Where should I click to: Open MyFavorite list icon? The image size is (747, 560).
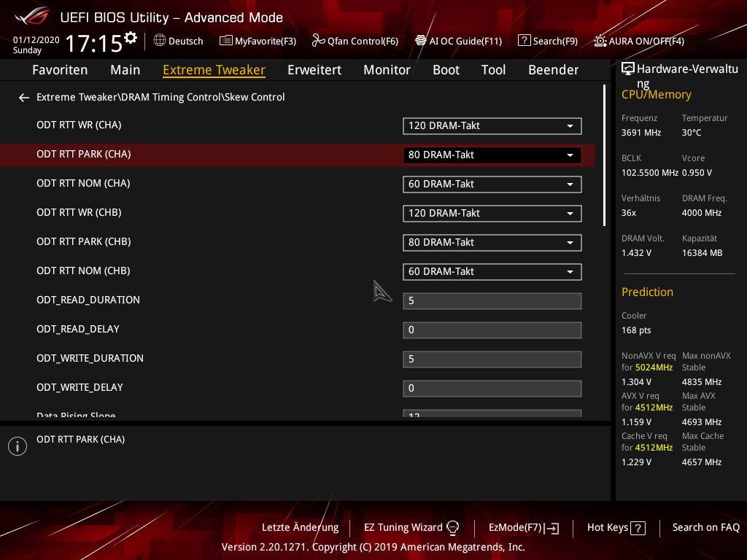226,41
